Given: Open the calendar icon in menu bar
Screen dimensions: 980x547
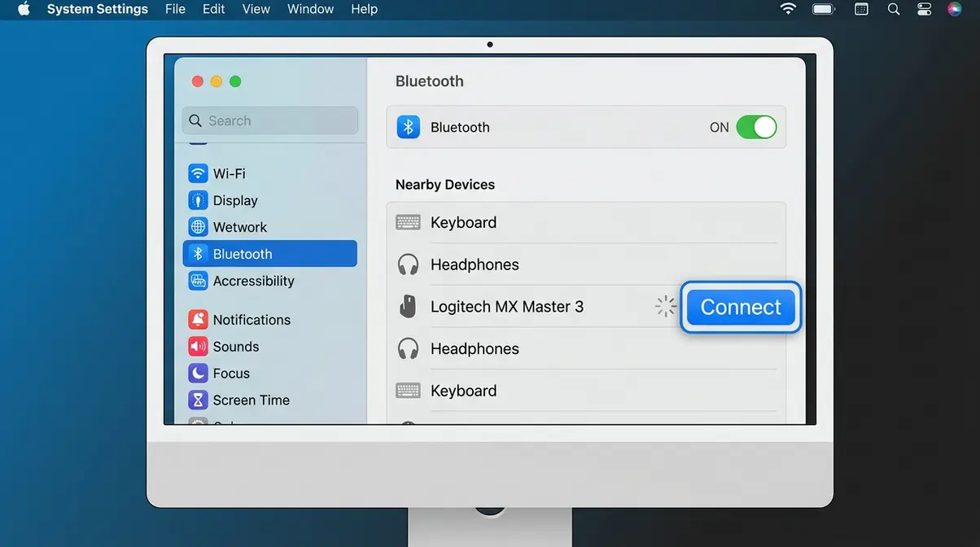Looking at the screenshot, I should coord(862,9).
